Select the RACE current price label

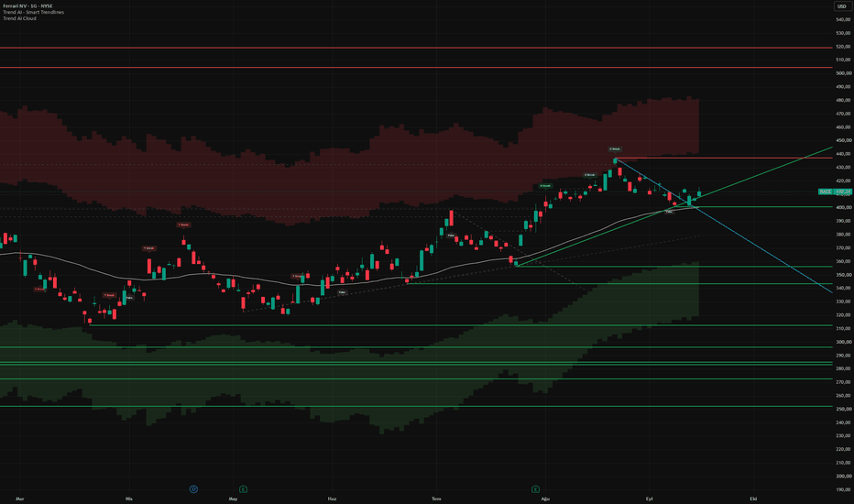(835, 192)
